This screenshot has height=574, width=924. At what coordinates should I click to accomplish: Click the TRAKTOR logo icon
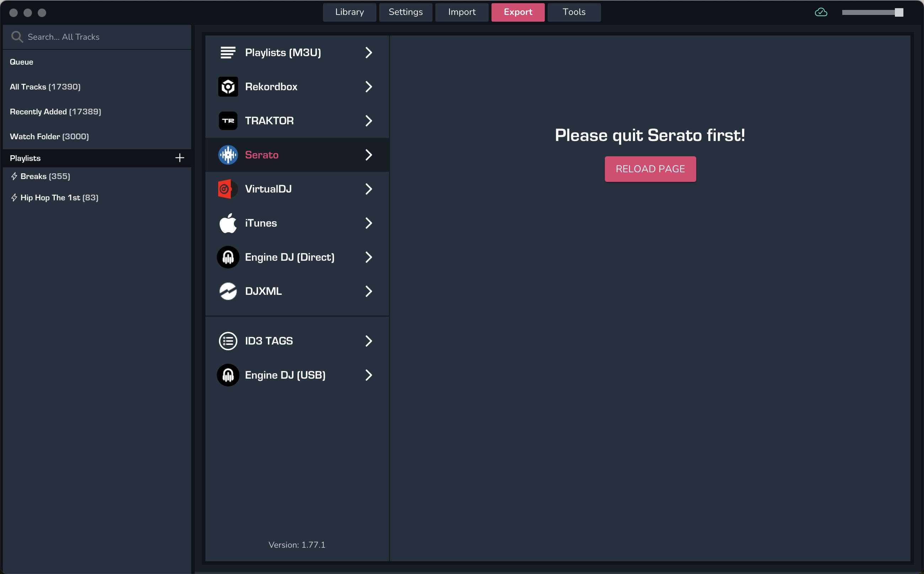228,121
